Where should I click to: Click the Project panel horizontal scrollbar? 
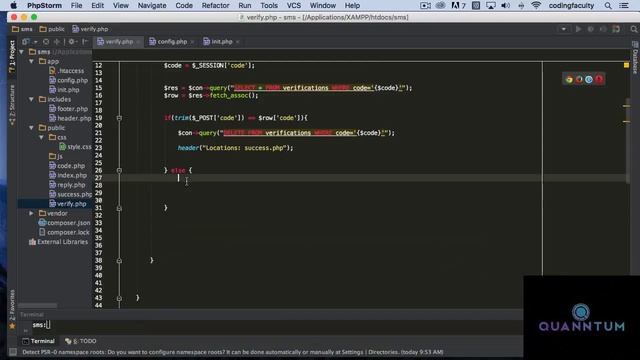click(x=38, y=305)
